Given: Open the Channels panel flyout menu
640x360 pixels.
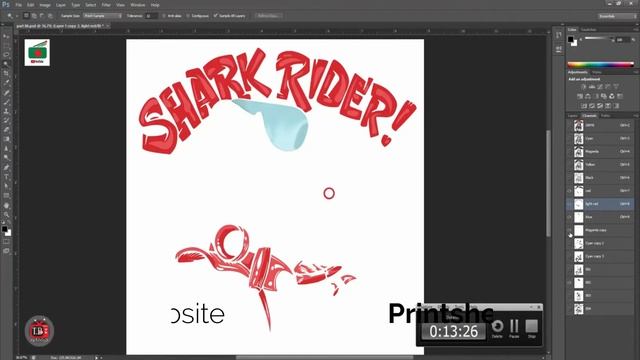Looking at the screenshot, I should click(635, 116).
